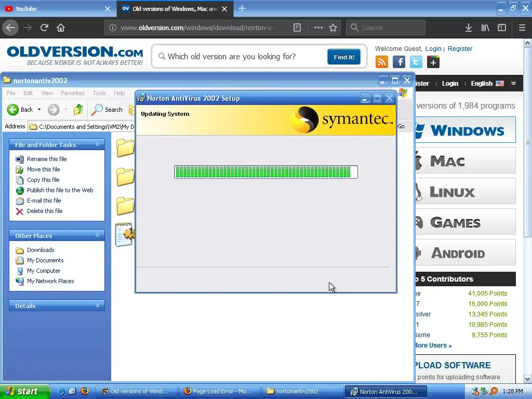The image size is (532, 399).
Task: Click the plus share icon on OldVersion
Action: 433,62
